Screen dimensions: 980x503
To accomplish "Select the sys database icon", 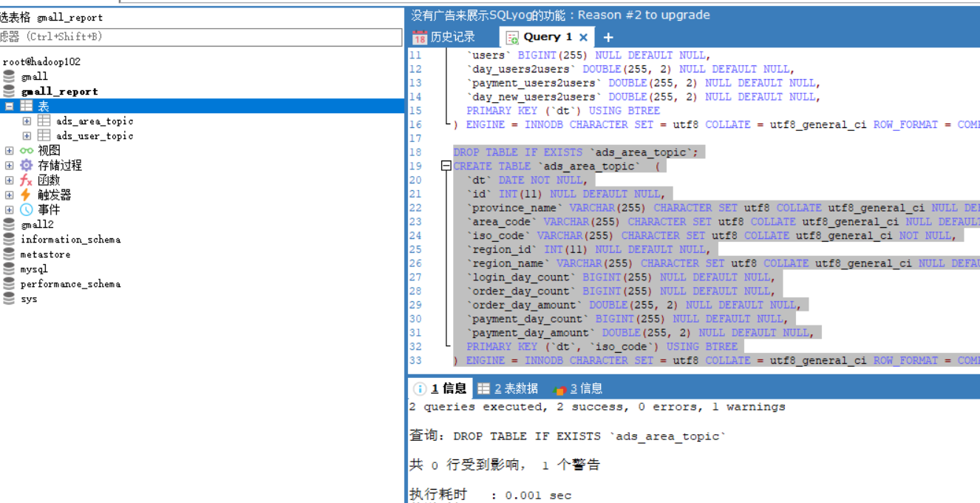I will pyautogui.click(x=9, y=298).
